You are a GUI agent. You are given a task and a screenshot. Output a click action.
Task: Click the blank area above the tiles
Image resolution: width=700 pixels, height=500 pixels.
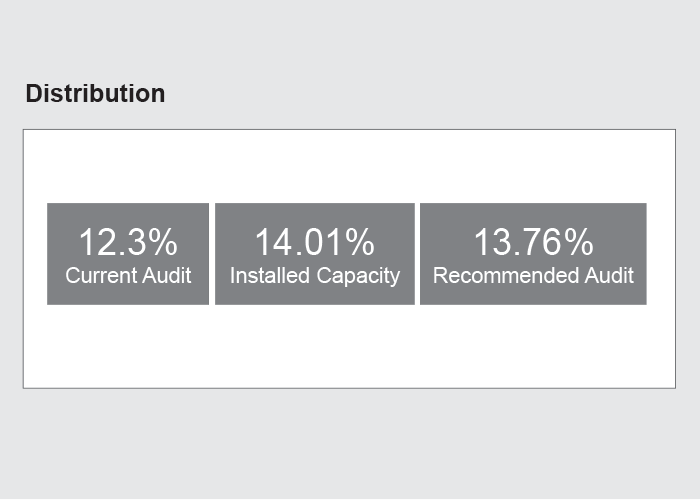pyautogui.click(x=349, y=166)
